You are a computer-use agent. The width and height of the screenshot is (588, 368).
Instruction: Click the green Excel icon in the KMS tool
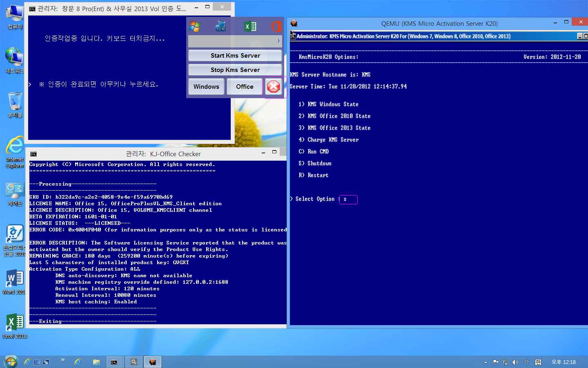(x=250, y=27)
